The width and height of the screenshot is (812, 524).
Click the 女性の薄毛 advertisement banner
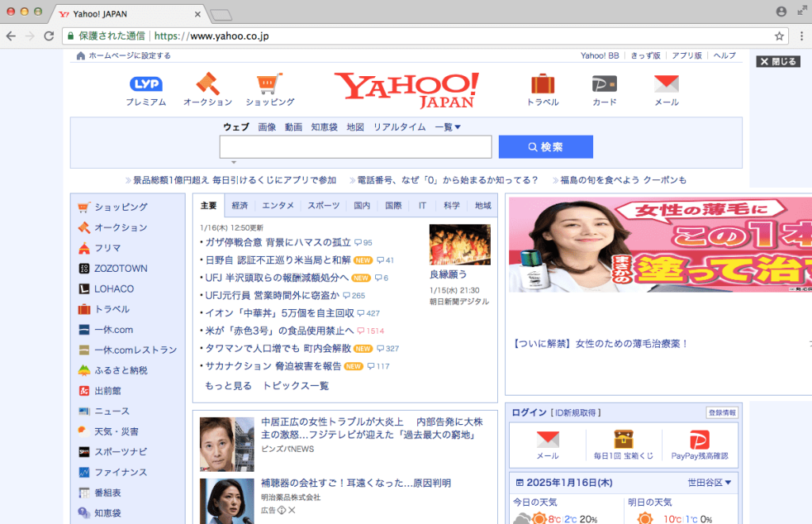(661, 244)
